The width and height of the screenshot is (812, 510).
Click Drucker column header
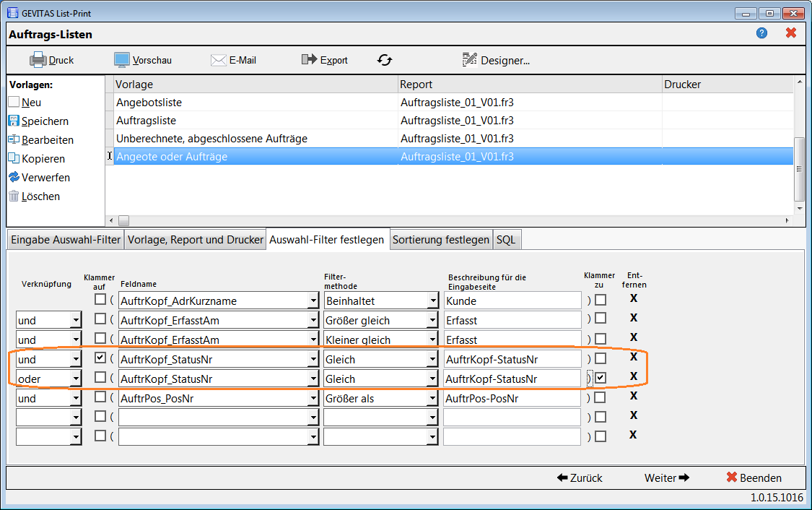(728, 84)
